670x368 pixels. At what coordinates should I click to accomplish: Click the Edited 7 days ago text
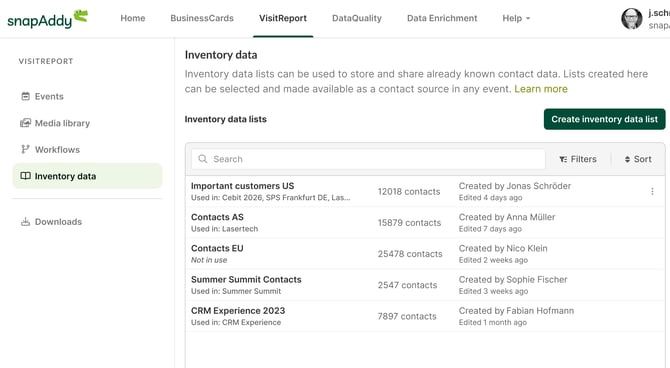[491, 229]
